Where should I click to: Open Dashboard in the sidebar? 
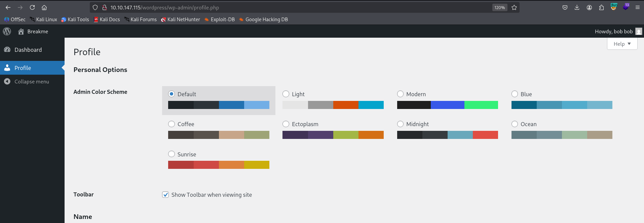(28, 50)
